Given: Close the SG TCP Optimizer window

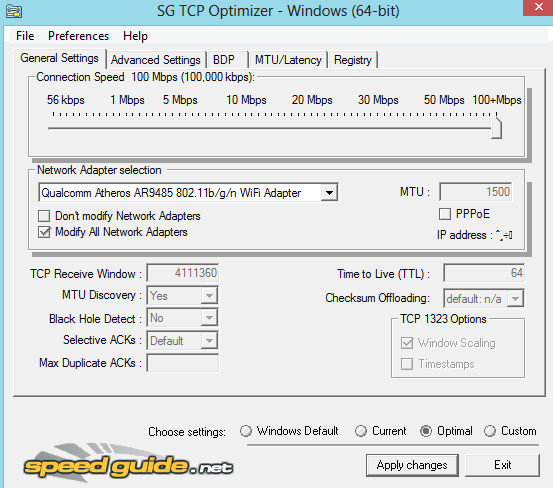Looking at the screenshot, I should click(x=538, y=7).
